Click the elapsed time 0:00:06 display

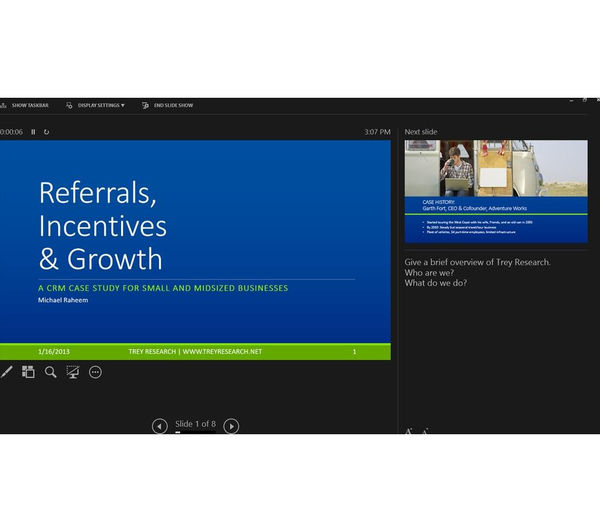point(11,132)
